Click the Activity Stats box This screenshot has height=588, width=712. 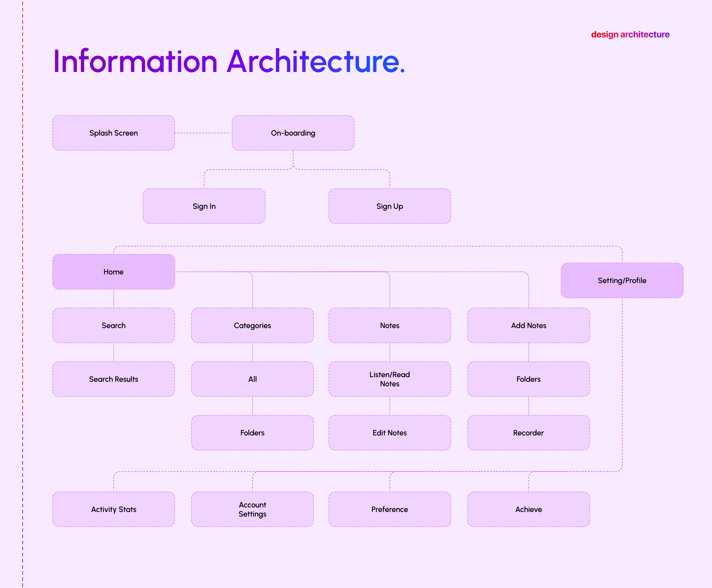coord(113,509)
